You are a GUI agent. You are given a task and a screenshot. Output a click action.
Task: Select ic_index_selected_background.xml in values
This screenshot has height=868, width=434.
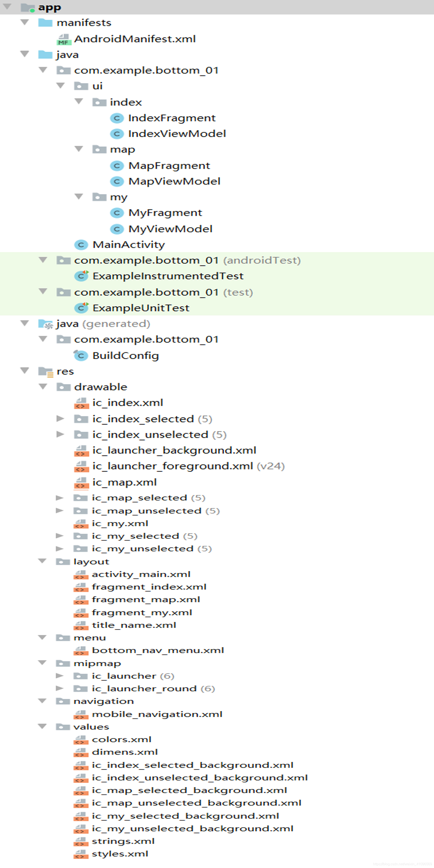tap(192, 765)
